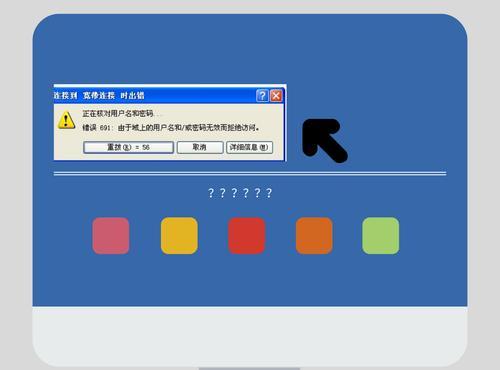Click the large black arrow graphic
This screenshot has width=500, height=370.
pos(325,141)
